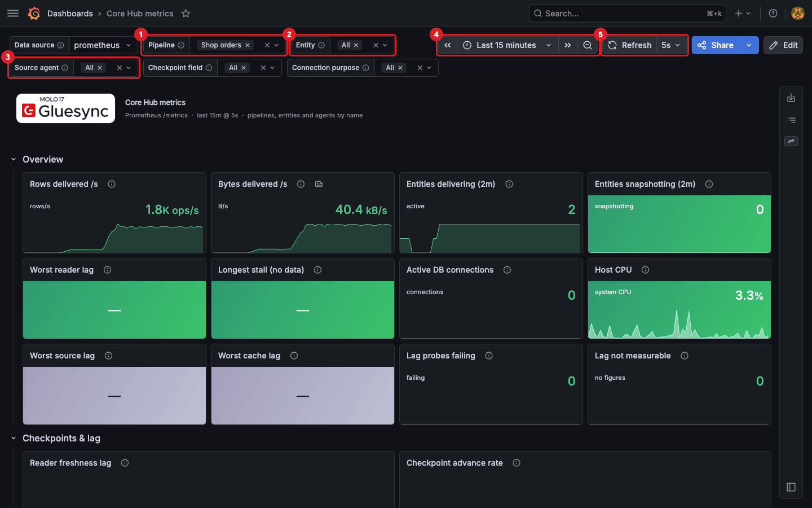Collapse the Overview row

coord(14,159)
